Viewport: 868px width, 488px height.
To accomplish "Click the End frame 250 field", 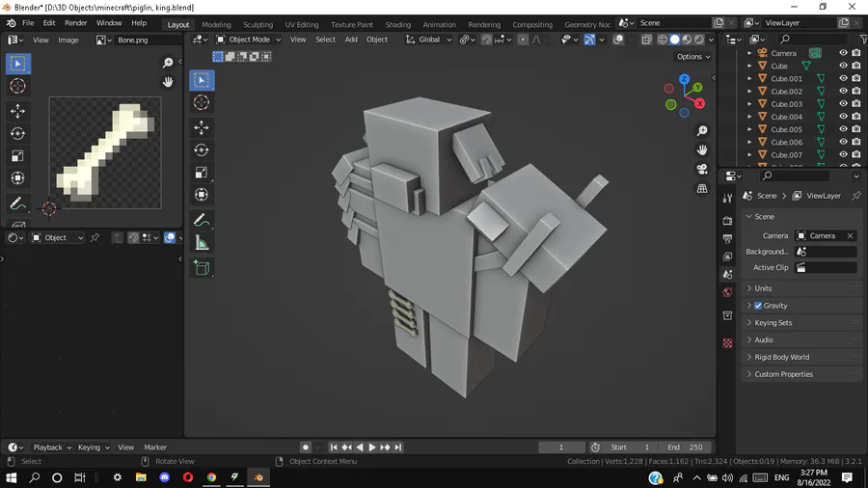I will [685, 447].
